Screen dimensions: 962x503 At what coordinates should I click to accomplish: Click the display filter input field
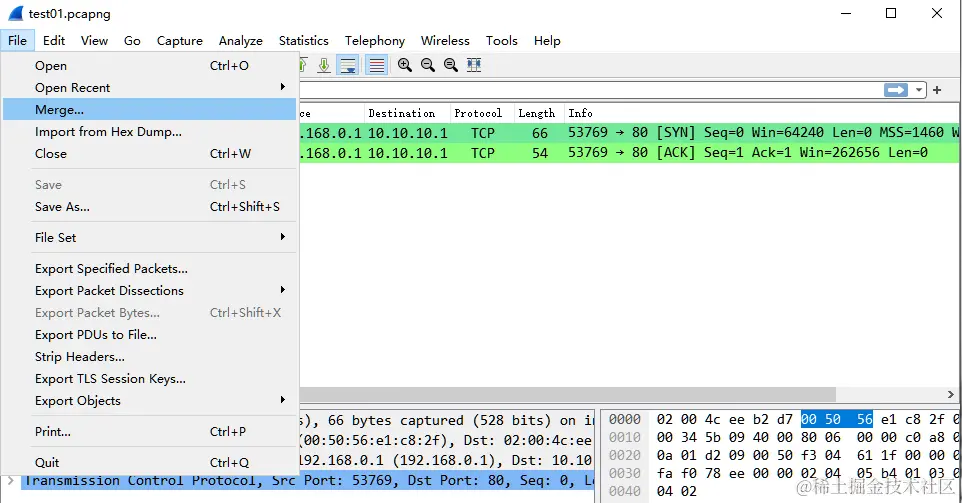(590, 90)
